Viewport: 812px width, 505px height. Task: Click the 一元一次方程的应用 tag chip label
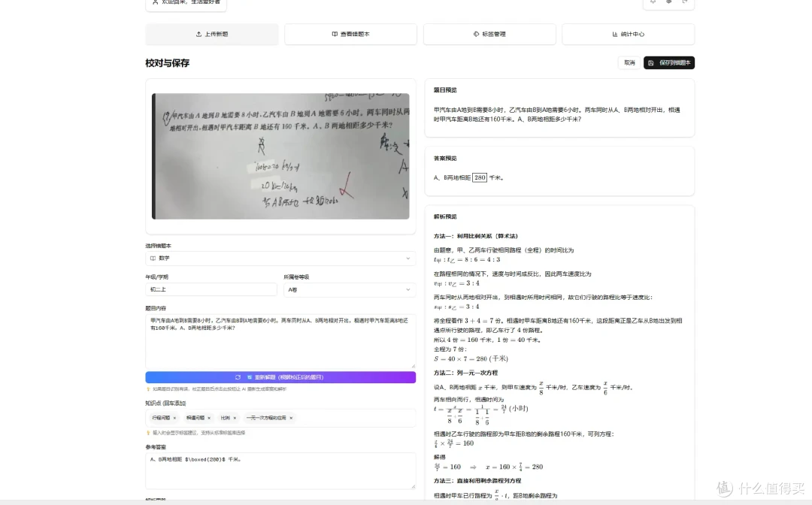(x=266, y=418)
